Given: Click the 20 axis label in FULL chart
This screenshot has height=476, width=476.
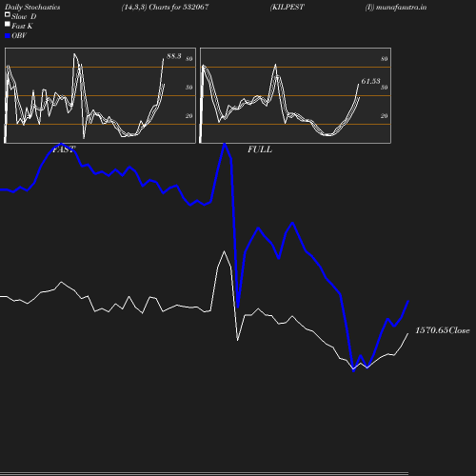Looking at the screenshot, I should (x=385, y=116).
